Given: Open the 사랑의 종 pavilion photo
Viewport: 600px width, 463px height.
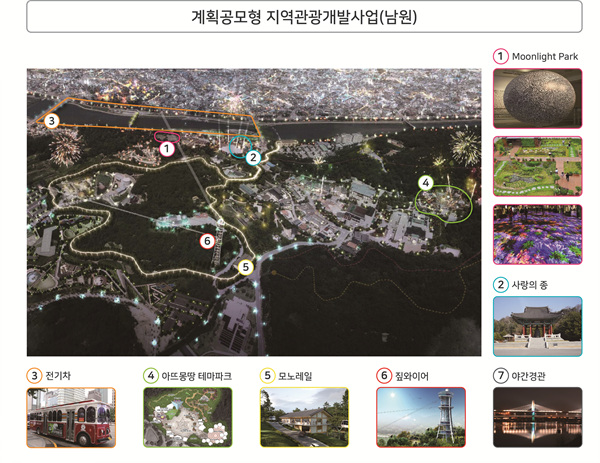Looking at the screenshot, I should (537, 326).
